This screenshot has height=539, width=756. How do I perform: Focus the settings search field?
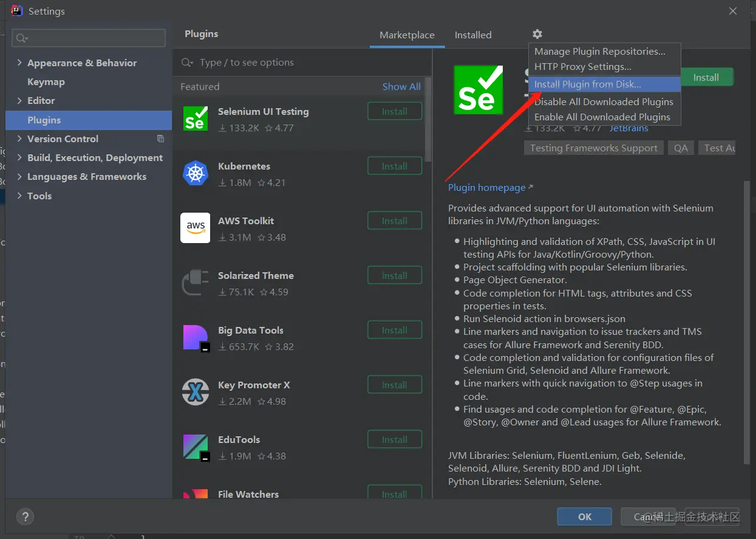click(89, 38)
